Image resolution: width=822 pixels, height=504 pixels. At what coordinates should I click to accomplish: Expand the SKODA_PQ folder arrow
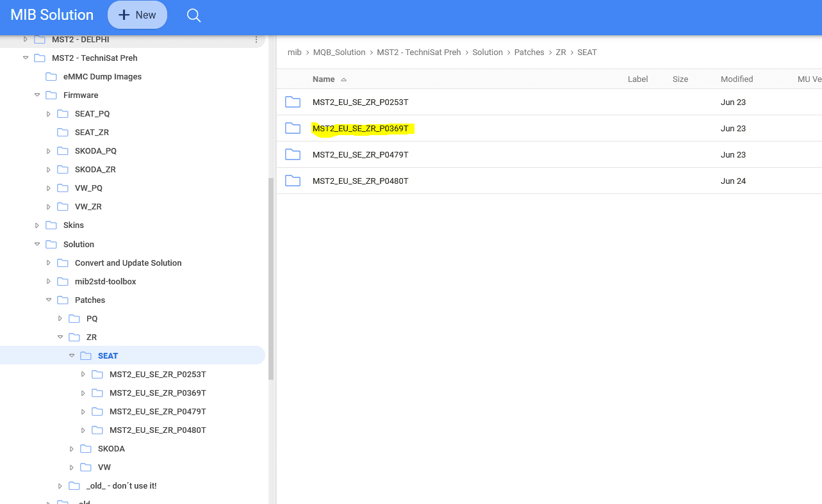pyautogui.click(x=49, y=151)
